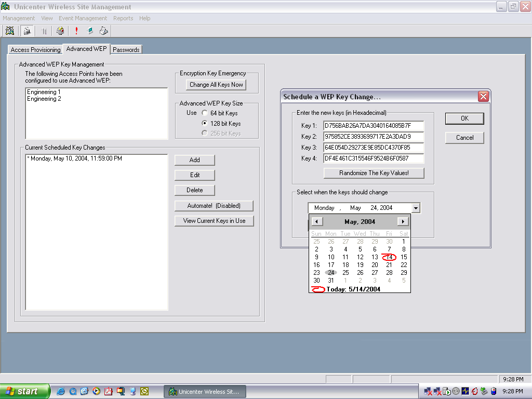Open the Help menu

coord(144,18)
